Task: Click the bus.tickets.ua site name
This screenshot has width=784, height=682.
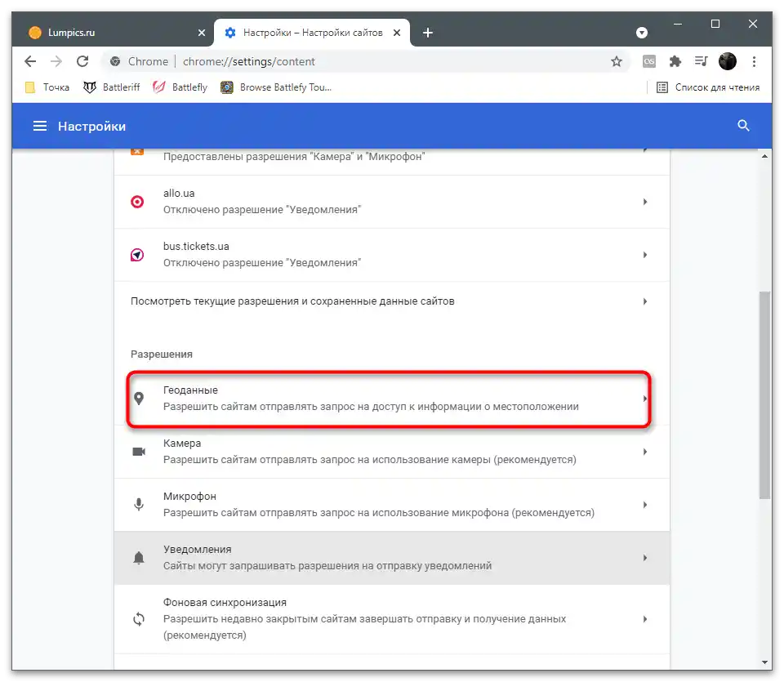Action: [x=196, y=247]
